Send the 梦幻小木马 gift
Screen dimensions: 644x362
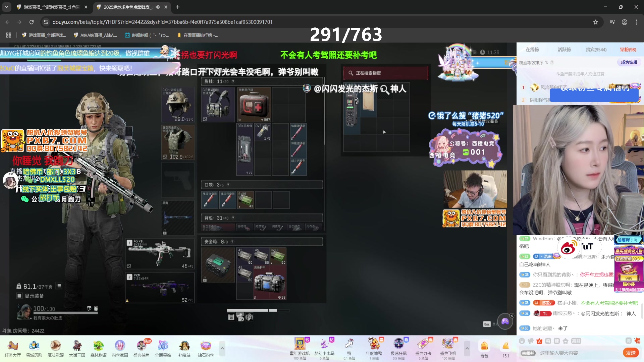pyautogui.click(x=324, y=349)
